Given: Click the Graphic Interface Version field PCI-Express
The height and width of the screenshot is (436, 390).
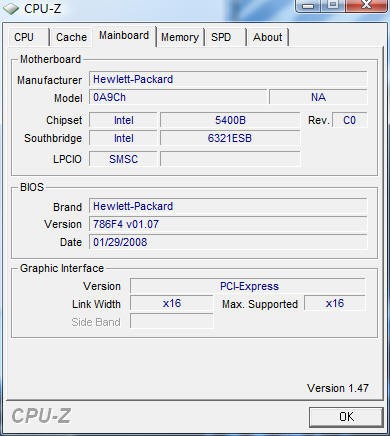Looking at the screenshot, I should point(248,286).
